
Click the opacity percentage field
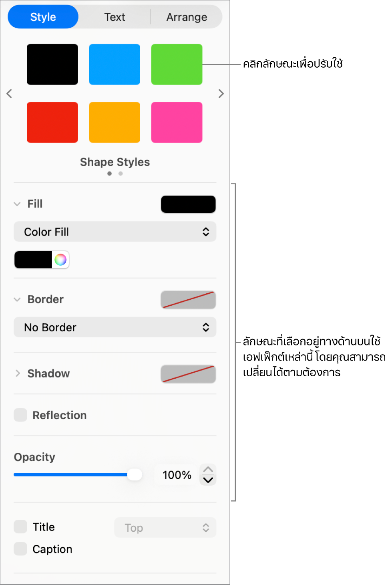[177, 475]
